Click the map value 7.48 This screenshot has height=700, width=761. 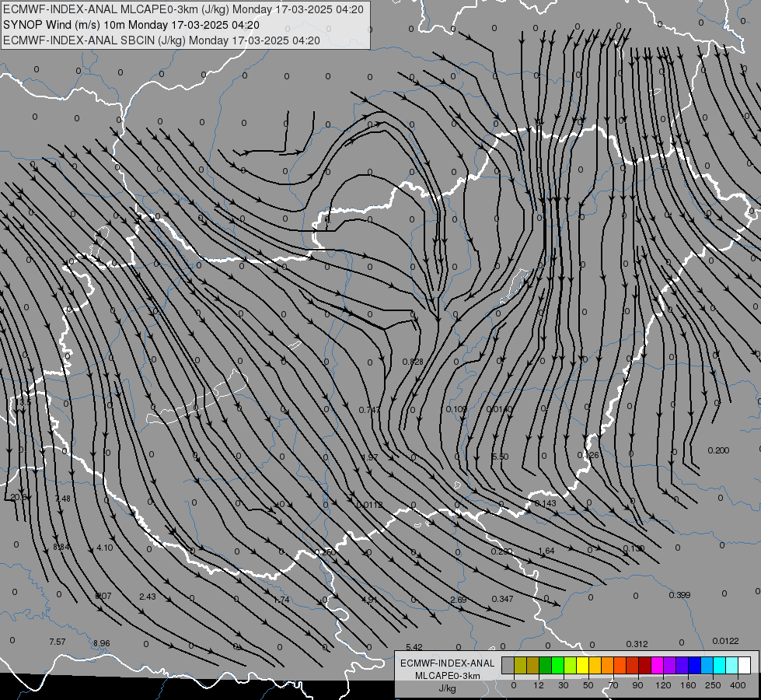pos(63,499)
